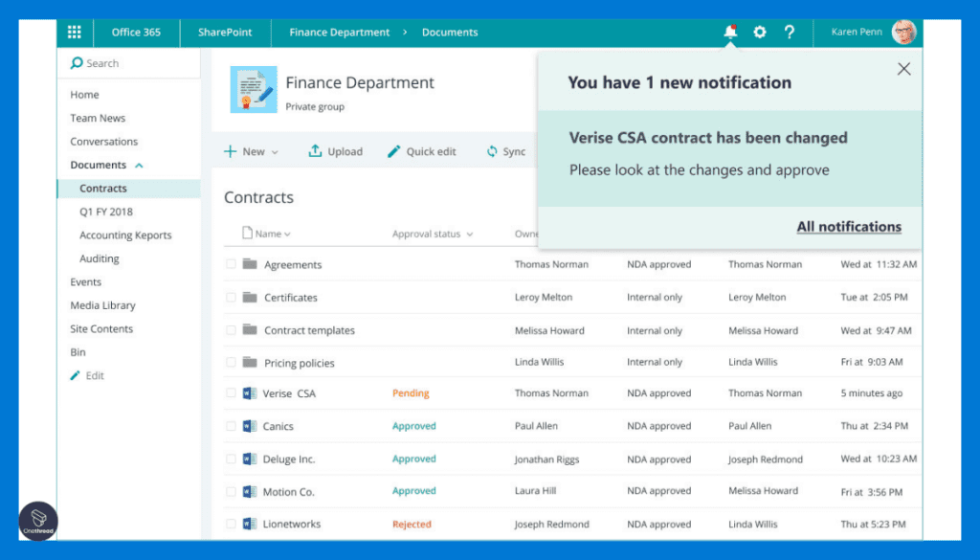
Task: Select the Pricing policies row checkbox
Action: click(231, 362)
